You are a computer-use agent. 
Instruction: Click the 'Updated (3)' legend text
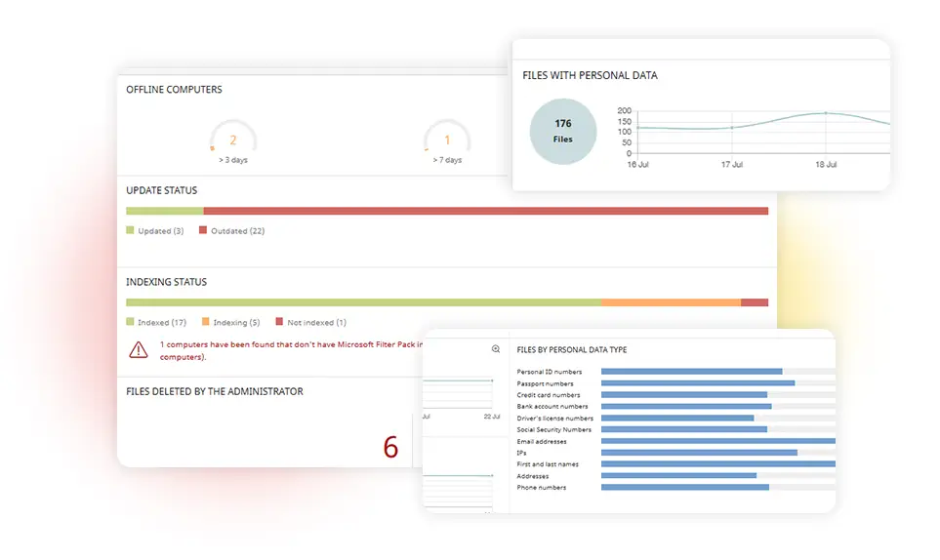(161, 230)
